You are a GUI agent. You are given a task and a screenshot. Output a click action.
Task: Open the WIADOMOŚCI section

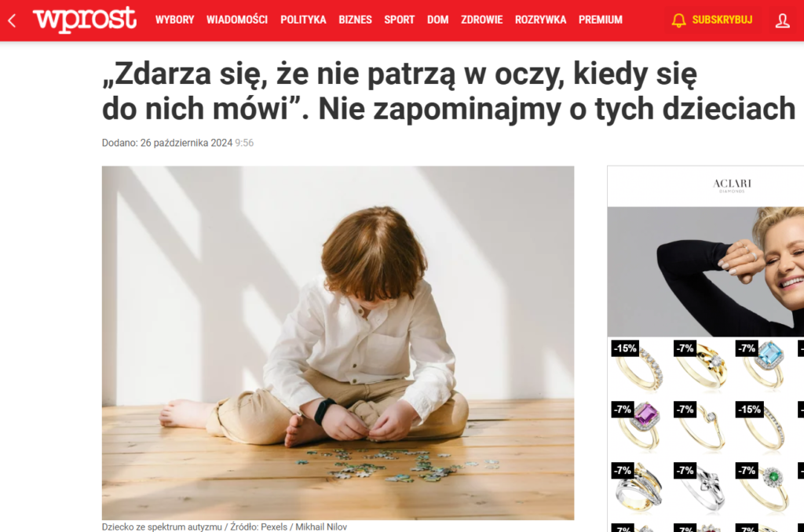click(237, 20)
